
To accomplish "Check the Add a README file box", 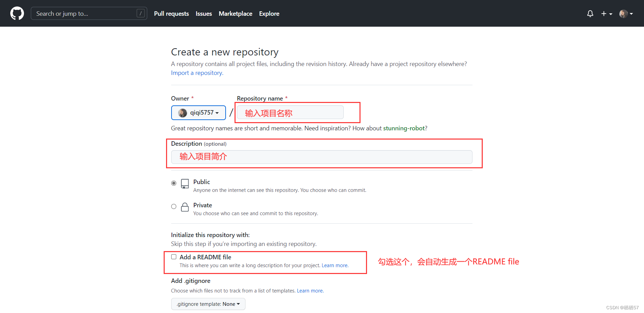I will pyautogui.click(x=174, y=257).
